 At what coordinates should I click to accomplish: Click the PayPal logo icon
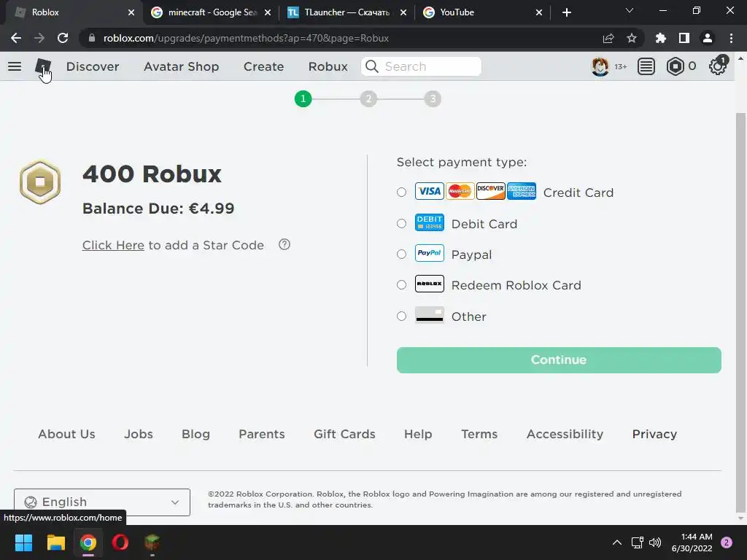coord(429,253)
